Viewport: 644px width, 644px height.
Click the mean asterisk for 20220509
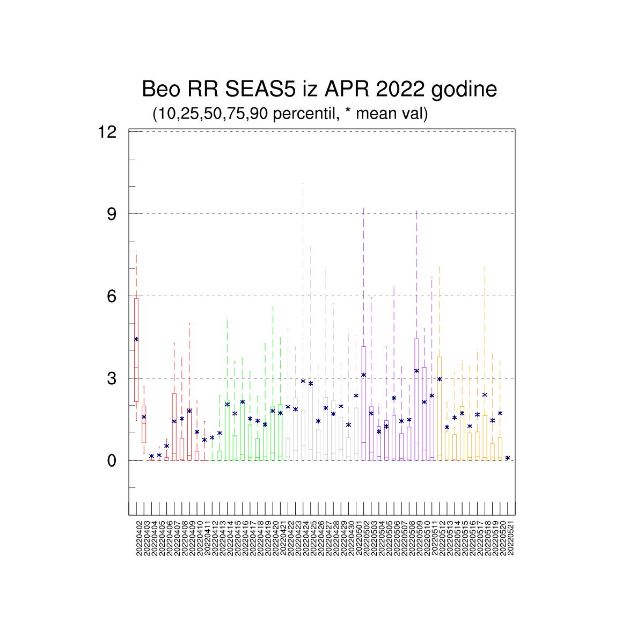coord(417,371)
